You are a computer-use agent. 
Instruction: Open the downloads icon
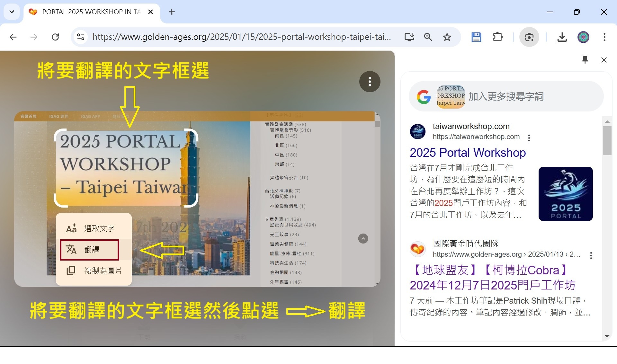point(562,37)
